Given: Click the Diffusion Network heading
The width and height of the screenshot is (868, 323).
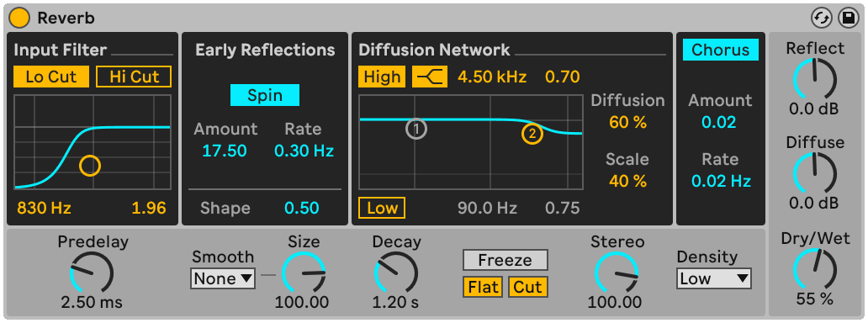Looking at the screenshot, I should tap(434, 50).
